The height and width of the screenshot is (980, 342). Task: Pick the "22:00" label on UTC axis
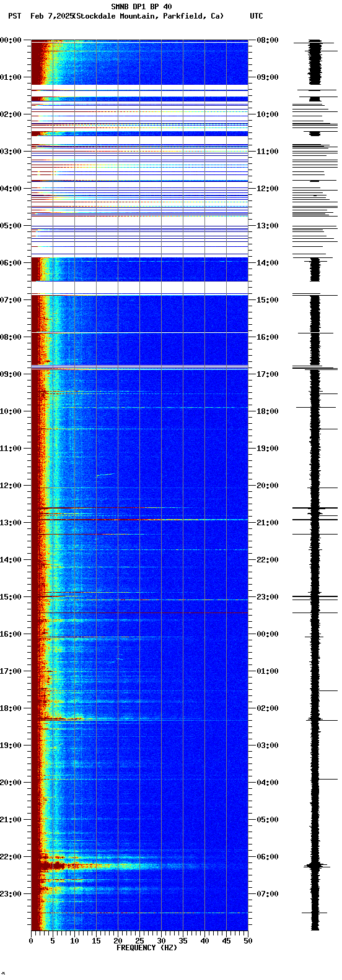(268, 560)
